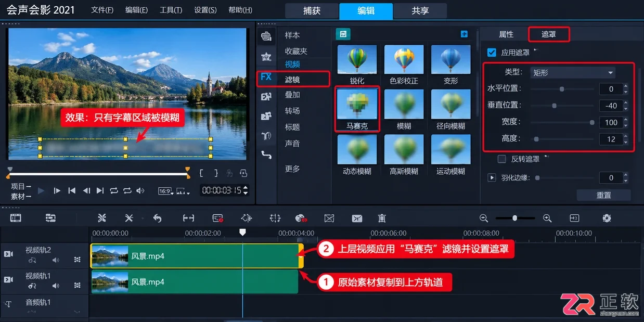The image size is (644, 322).
Task: Toggle 应用遮罩 checkbox
Action: (492, 53)
